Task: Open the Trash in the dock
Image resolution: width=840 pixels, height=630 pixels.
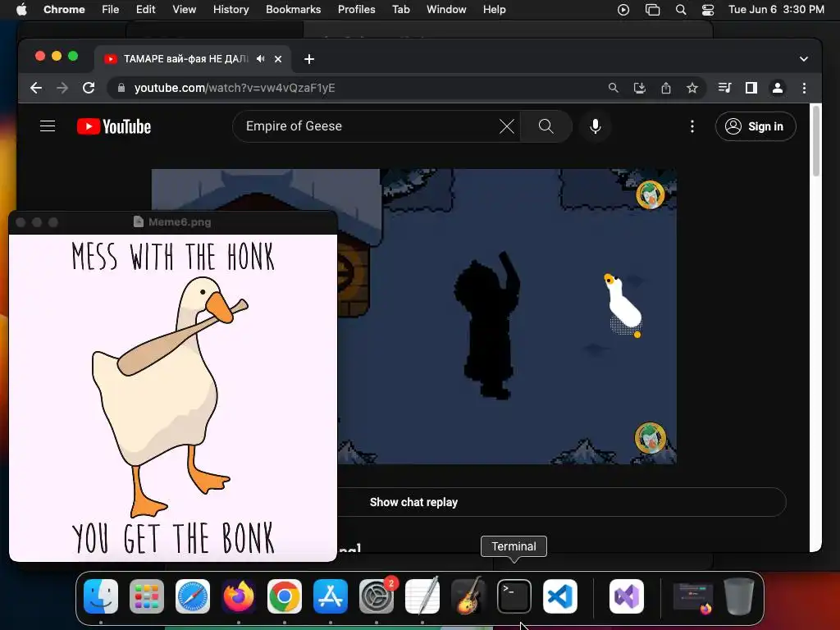Action: pyautogui.click(x=739, y=596)
